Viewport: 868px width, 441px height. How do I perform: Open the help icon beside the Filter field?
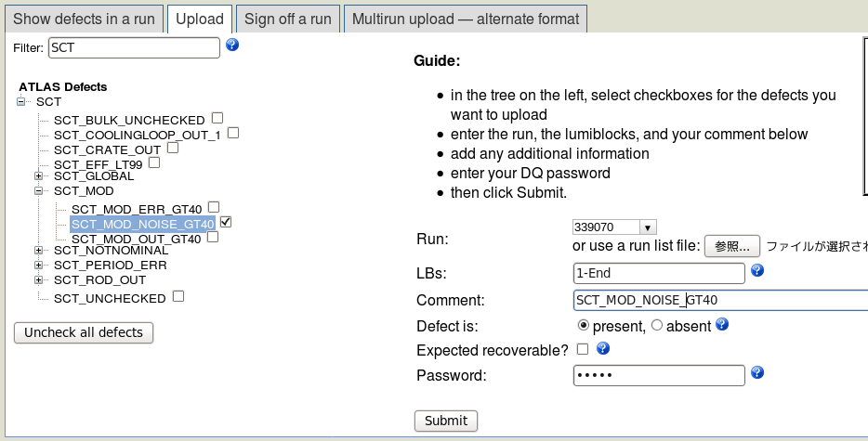pyautogui.click(x=232, y=45)
